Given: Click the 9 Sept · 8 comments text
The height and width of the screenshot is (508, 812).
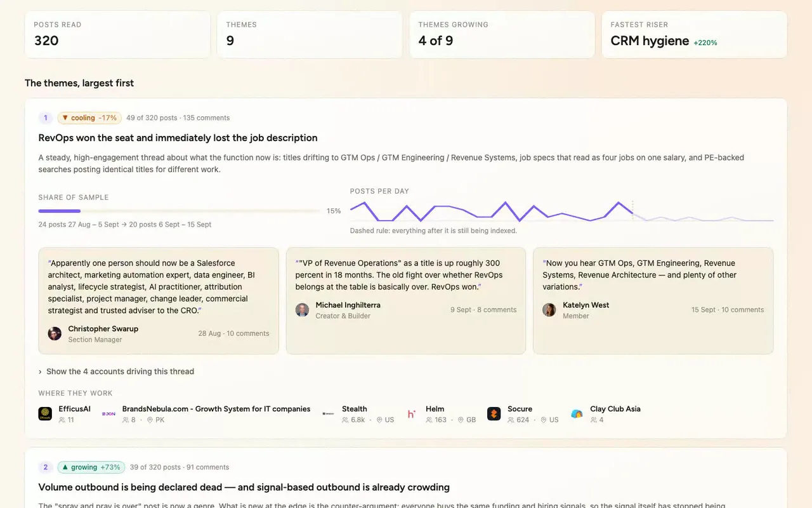Looking at the screenshot, I should coord(483,310).
